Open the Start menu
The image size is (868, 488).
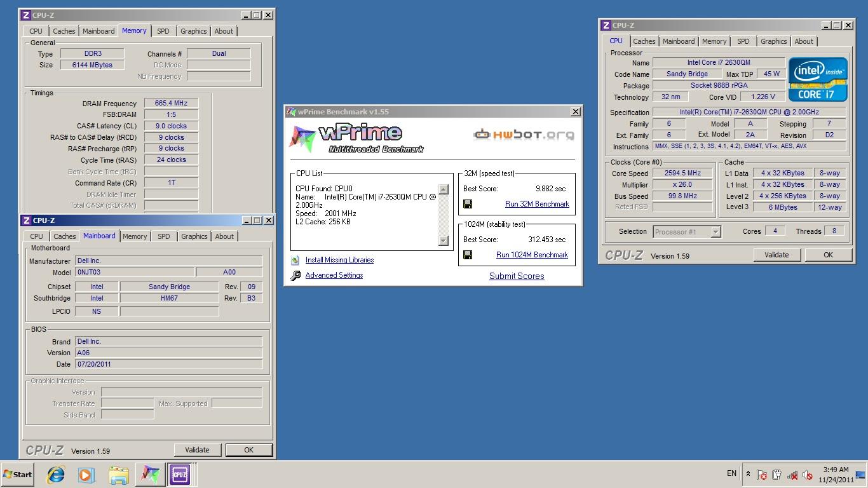point(18,475)
